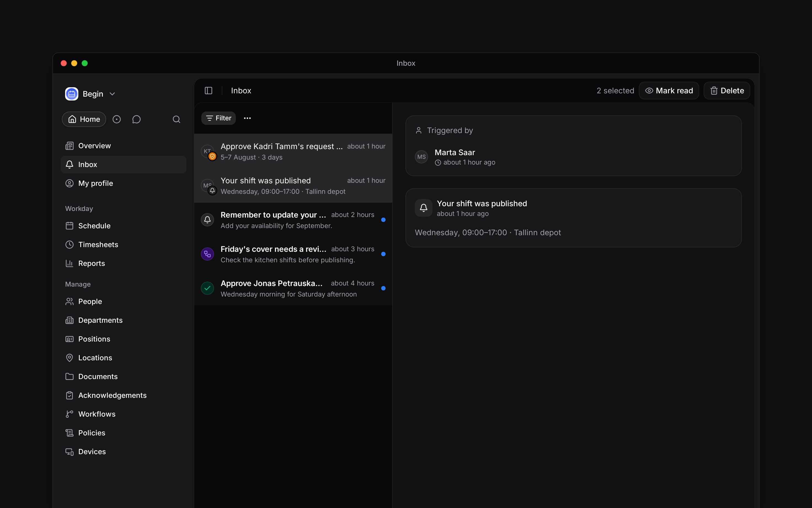
Task: Click the 2 selected counter
Action: click(x=615, y=91)
